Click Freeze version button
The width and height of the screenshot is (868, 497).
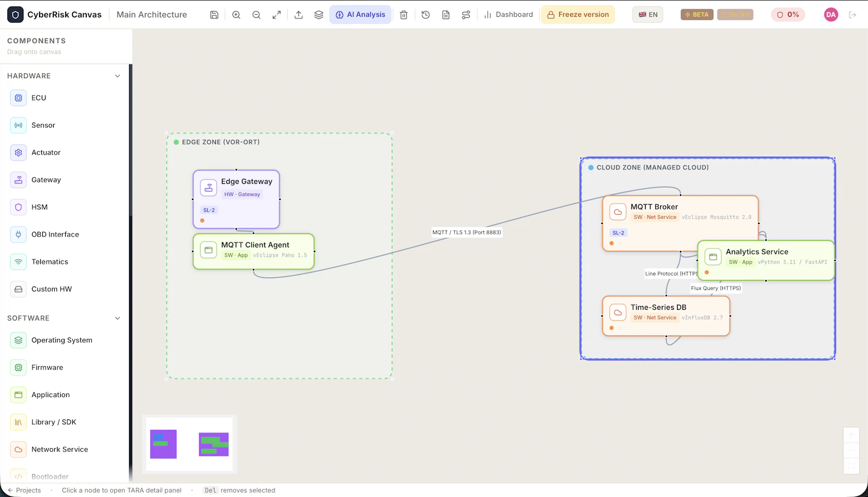tap(578, 15)
